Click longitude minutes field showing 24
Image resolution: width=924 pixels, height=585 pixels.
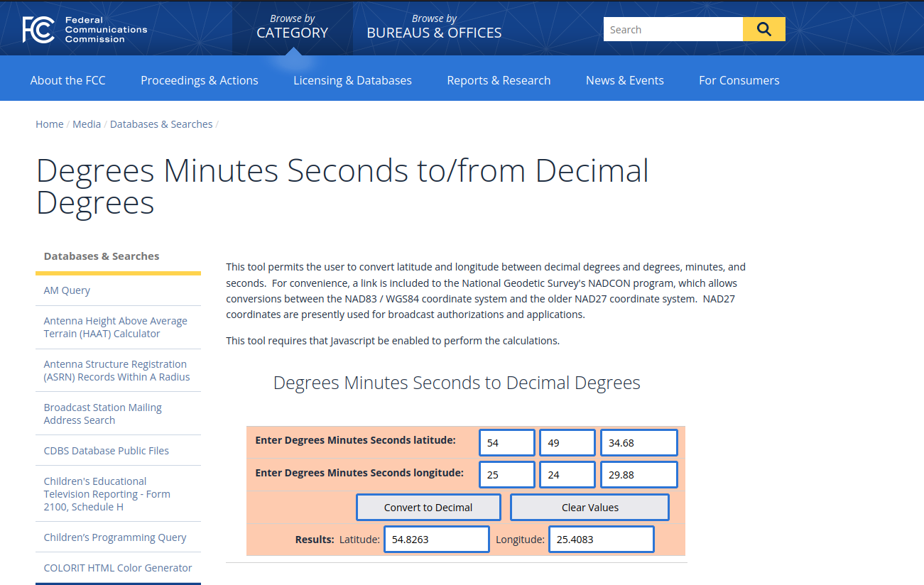point(567,475)
